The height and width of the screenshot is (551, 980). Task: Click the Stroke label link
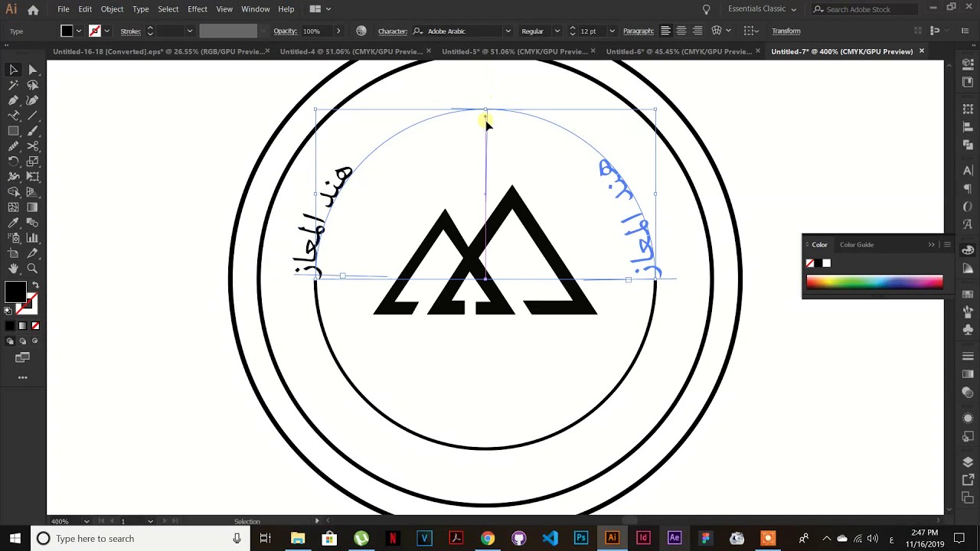tap(130, 31)
